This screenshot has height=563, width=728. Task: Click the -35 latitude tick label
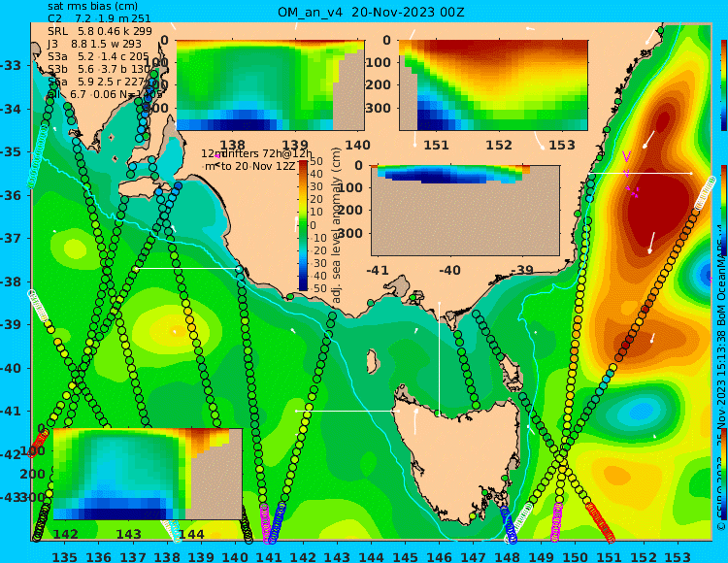point(11,151)
